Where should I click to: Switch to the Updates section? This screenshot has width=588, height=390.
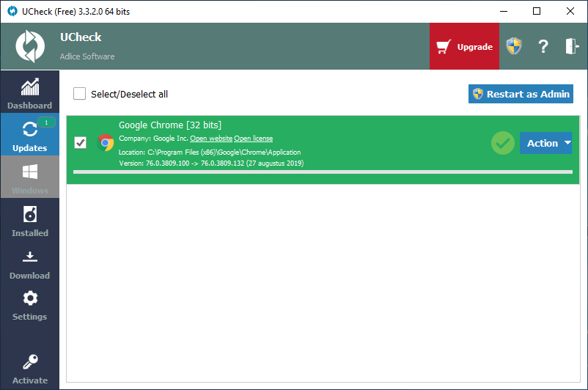(x=29, y=134)
